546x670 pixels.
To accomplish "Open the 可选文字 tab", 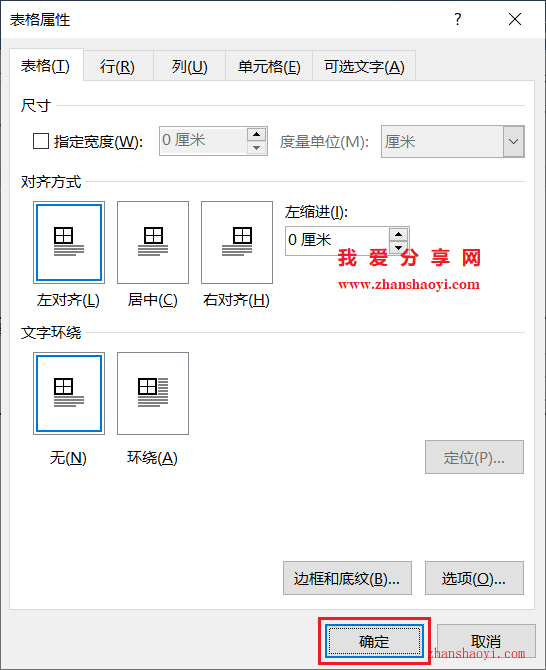I will tap(364, 66).
